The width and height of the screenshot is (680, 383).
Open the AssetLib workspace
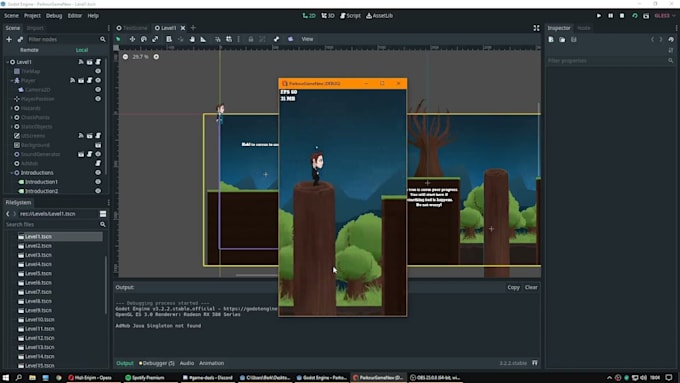379,16
